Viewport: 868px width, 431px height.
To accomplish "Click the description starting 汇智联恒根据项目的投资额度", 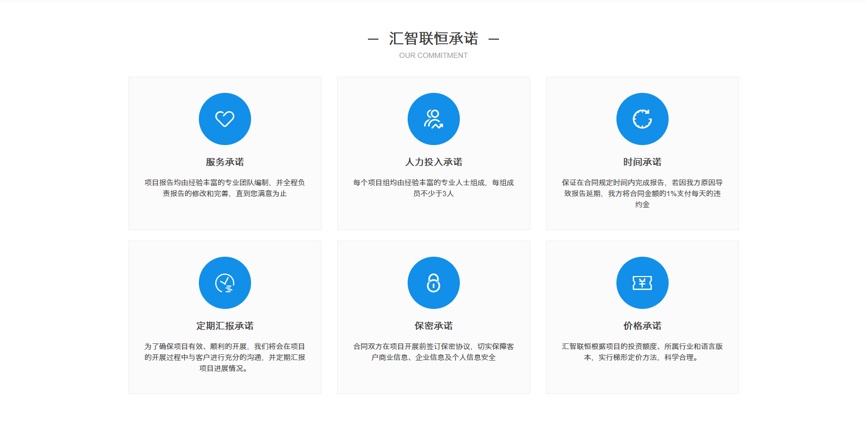I will tap(643, 352).
